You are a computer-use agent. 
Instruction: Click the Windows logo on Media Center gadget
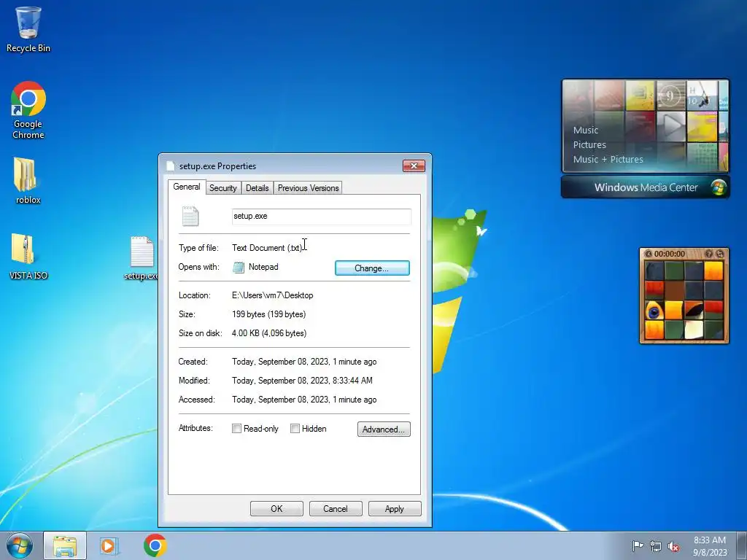[718, 187]
